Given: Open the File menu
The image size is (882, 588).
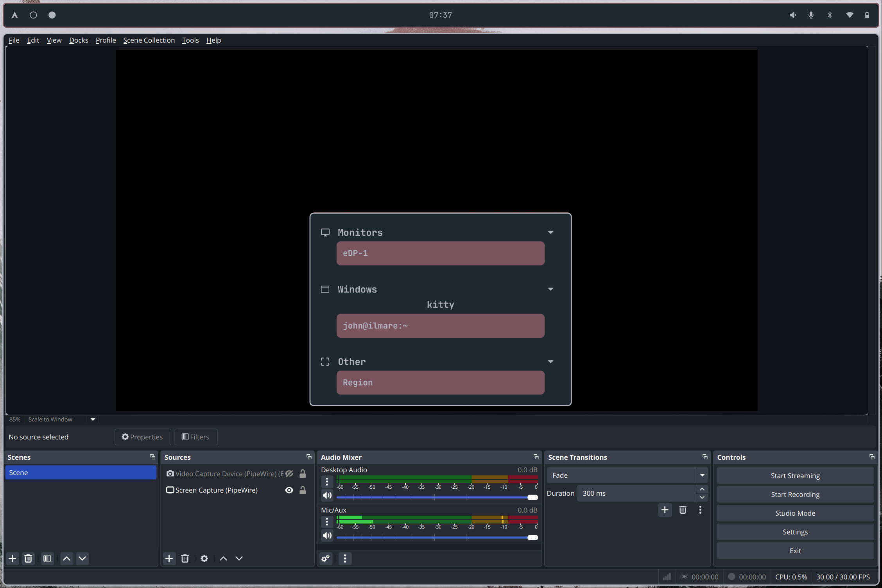Looking at the screenshot, I should click(x=14, y=40).
